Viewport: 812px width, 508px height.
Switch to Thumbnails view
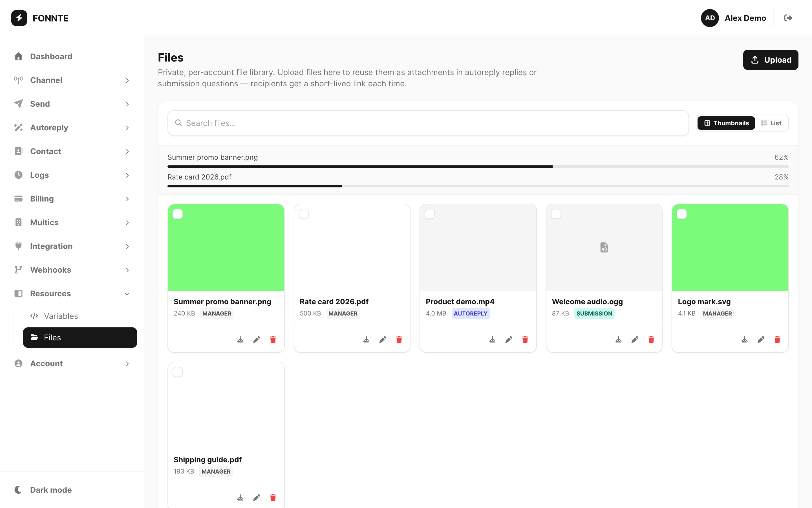coord(726,123)
